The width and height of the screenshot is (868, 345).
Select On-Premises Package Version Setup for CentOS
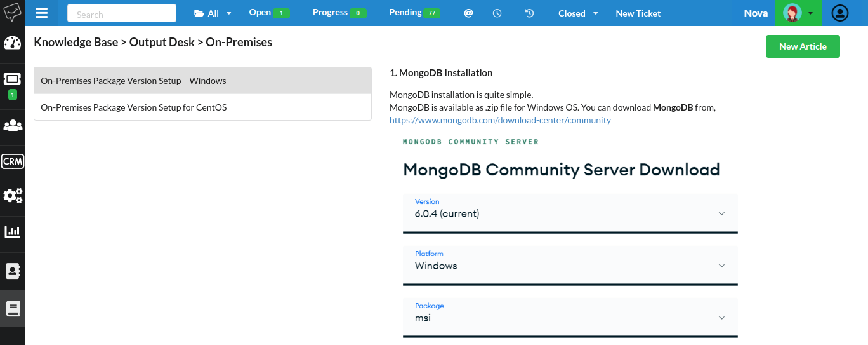coord(202,107)
